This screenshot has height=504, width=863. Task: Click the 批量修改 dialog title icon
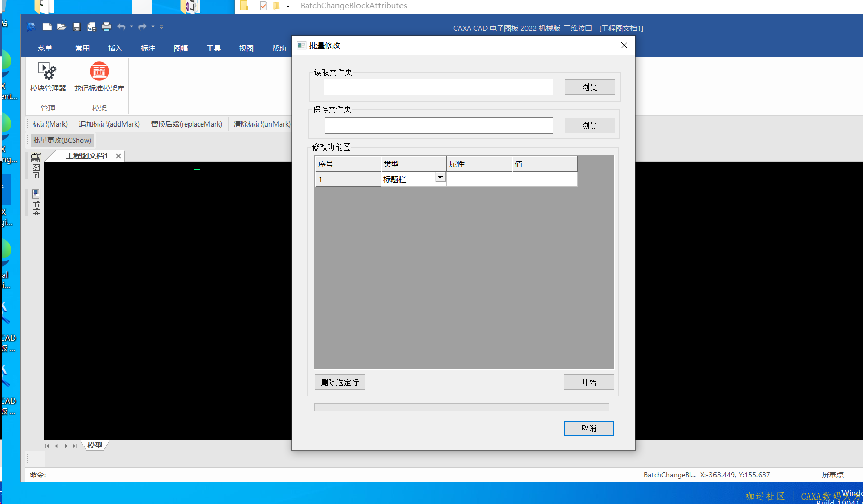coord(301,45)
